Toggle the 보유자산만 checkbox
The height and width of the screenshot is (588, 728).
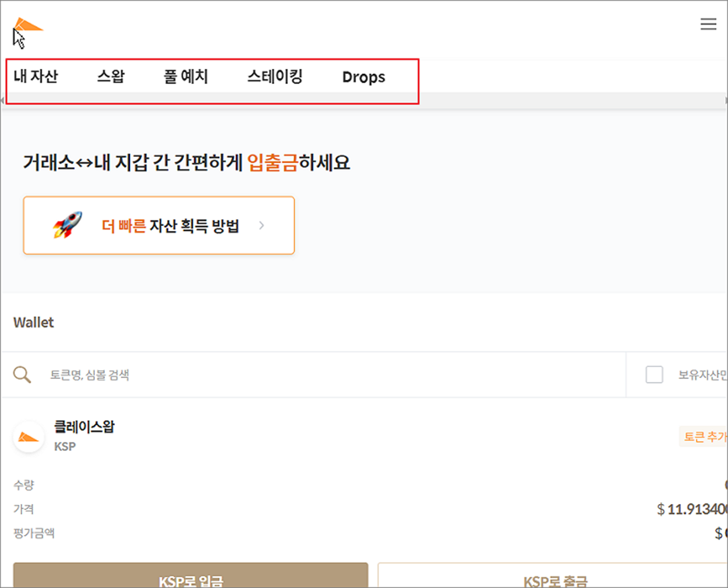coord(654,374)
